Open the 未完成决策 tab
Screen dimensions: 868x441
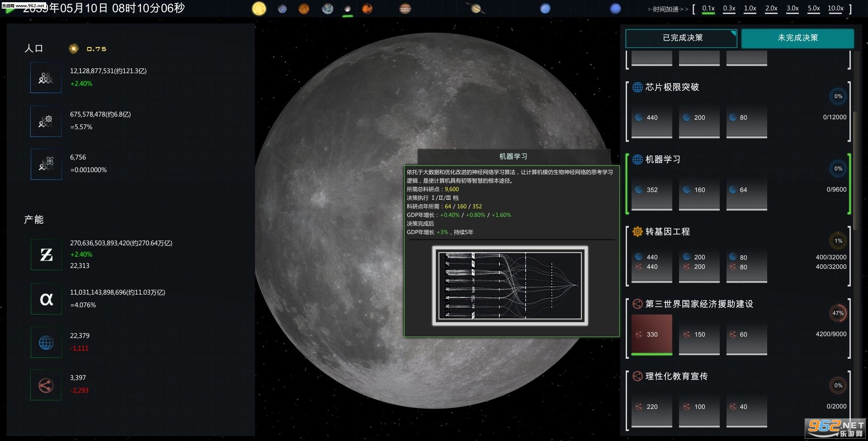(x=797, y=38)
